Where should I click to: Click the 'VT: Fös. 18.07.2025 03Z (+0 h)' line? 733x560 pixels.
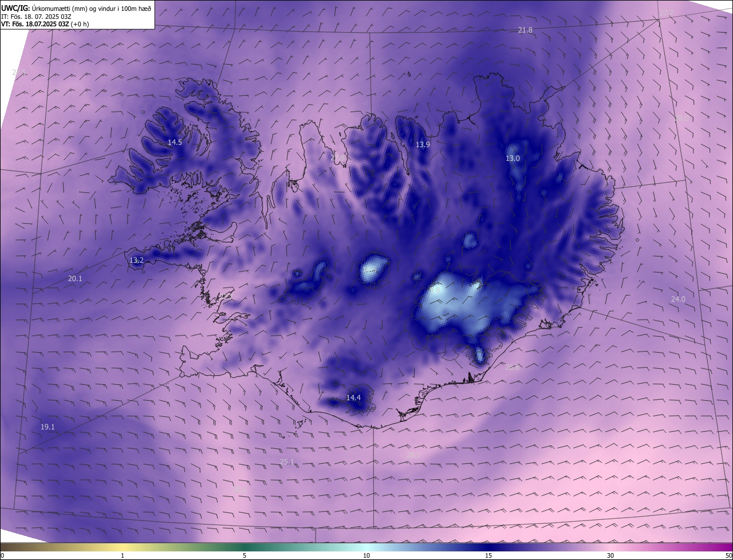tap(45, 24)
